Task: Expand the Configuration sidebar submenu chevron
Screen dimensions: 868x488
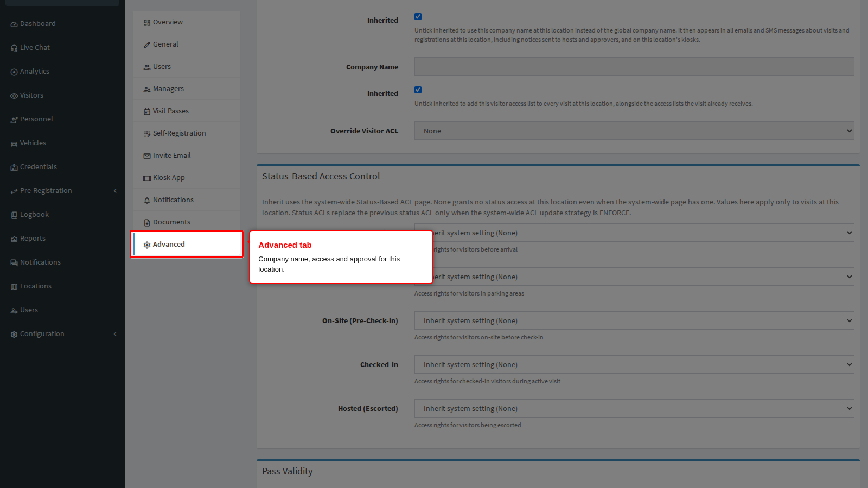Action: point(115,334)
